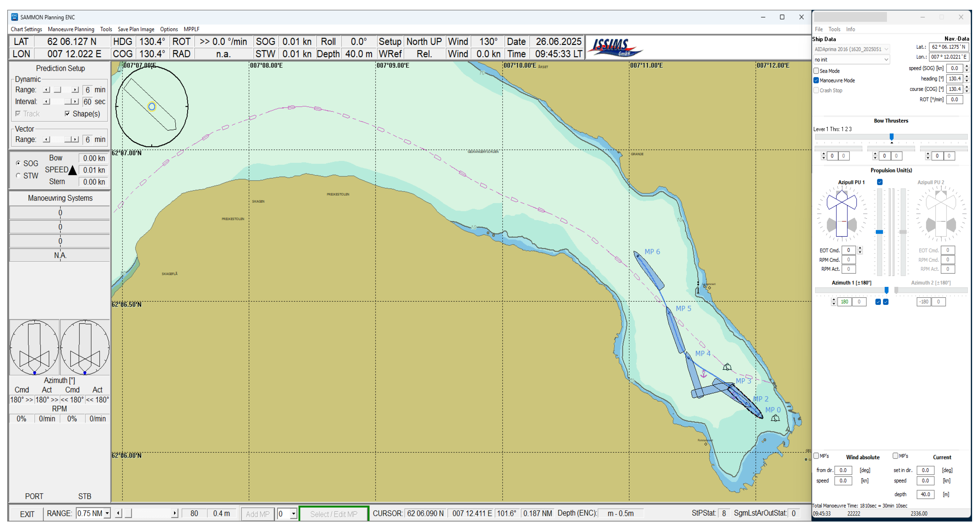
Task: Toggle the Shape(s) prediction checkbox
Action: coord(67,114)
